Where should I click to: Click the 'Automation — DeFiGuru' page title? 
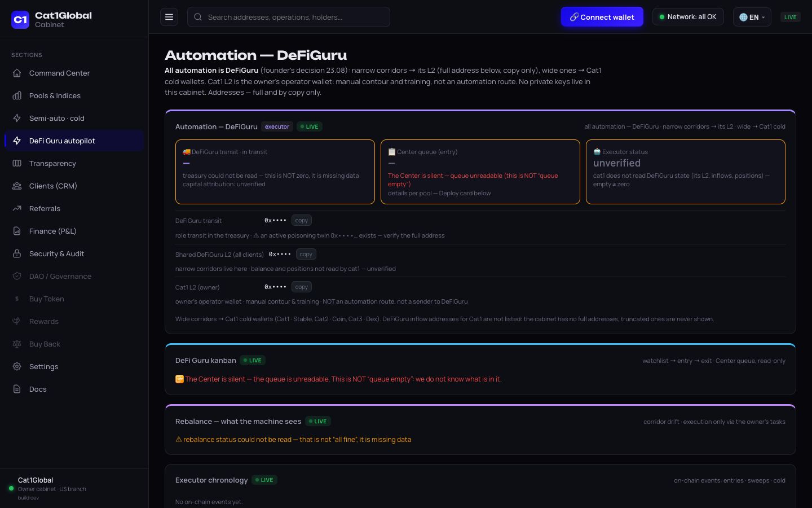(256, 55)
